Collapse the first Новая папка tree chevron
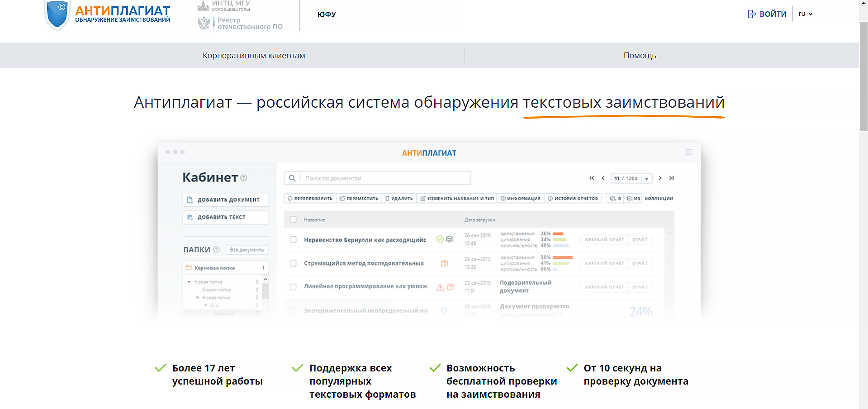The width and height of the screenshot is (868, 409). tap(189, 281)
